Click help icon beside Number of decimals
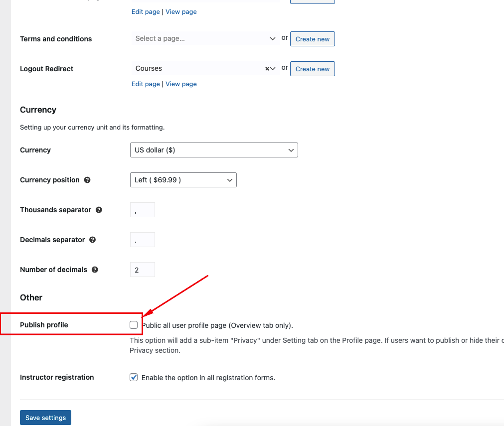The height and width of the screenshot is (426, 504). (x=95, y=270)
